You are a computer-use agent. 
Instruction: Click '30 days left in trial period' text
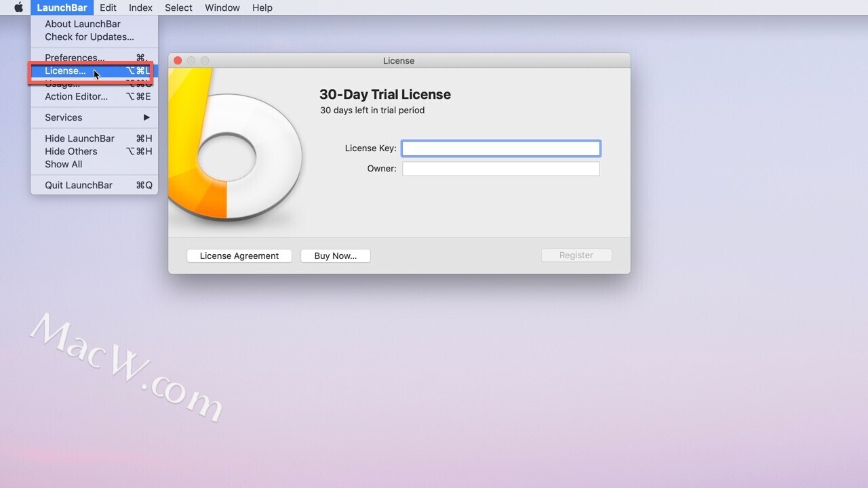(x=372, y=110)
